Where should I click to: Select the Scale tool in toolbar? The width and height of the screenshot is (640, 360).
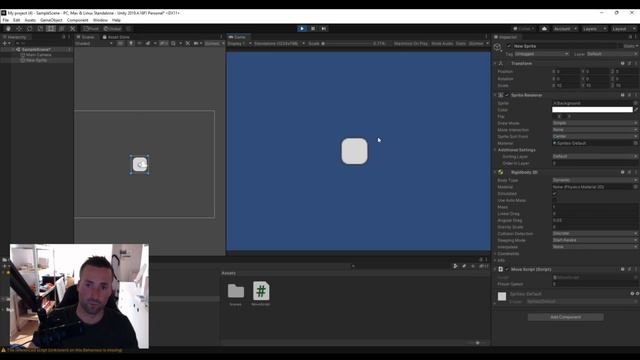coord(40,29)
